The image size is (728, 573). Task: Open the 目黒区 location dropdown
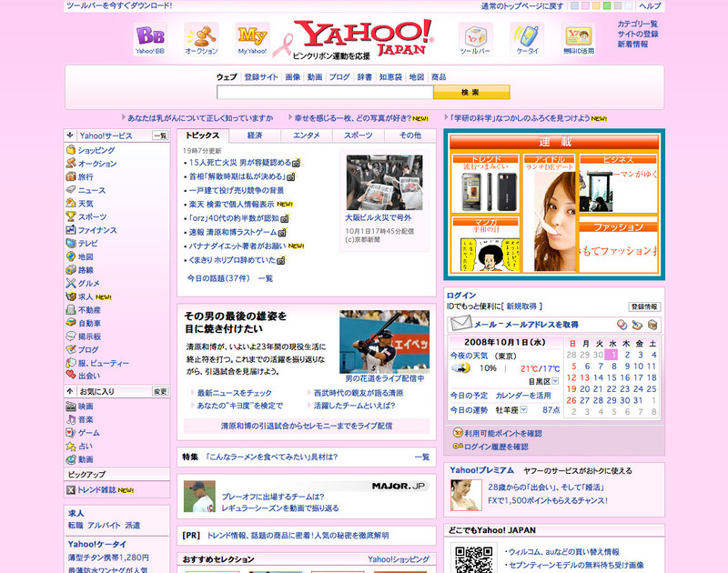(555, 381)
